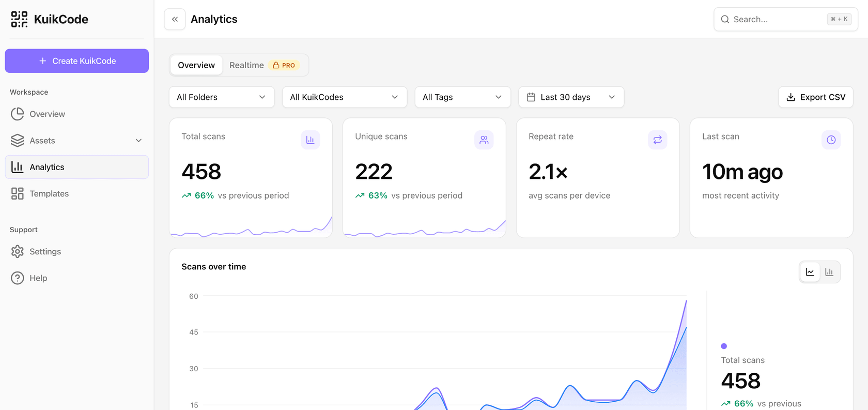This screenshot has width=868, height=410.
Task: Open Help in the sidebar
Action: tap(77, 278)
